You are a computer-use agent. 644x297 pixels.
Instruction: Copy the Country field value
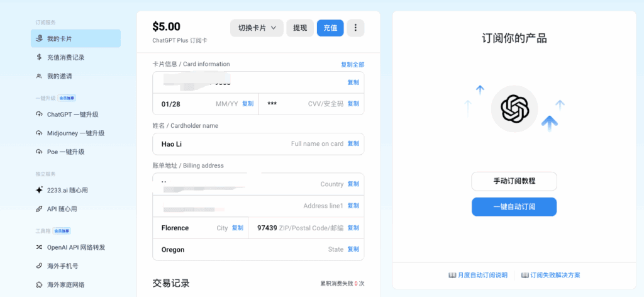click(353, 184)
